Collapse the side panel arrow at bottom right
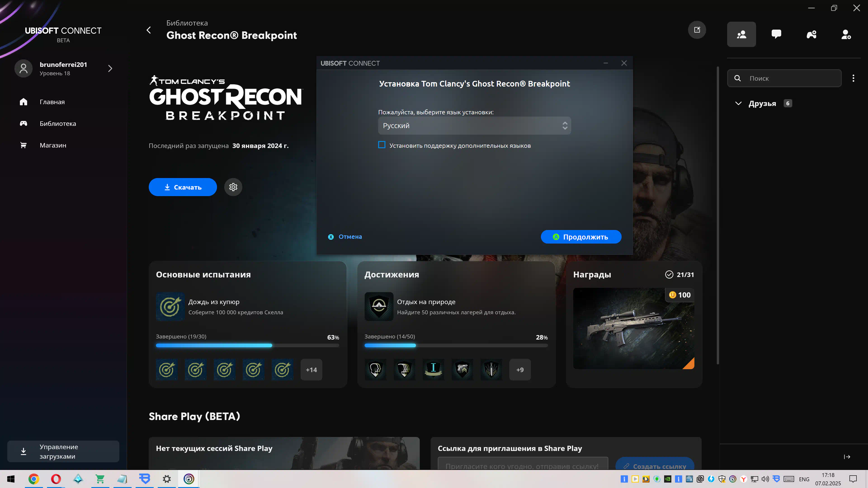The width and height of the screenshot is (868, 488). [x=847, y=457]
